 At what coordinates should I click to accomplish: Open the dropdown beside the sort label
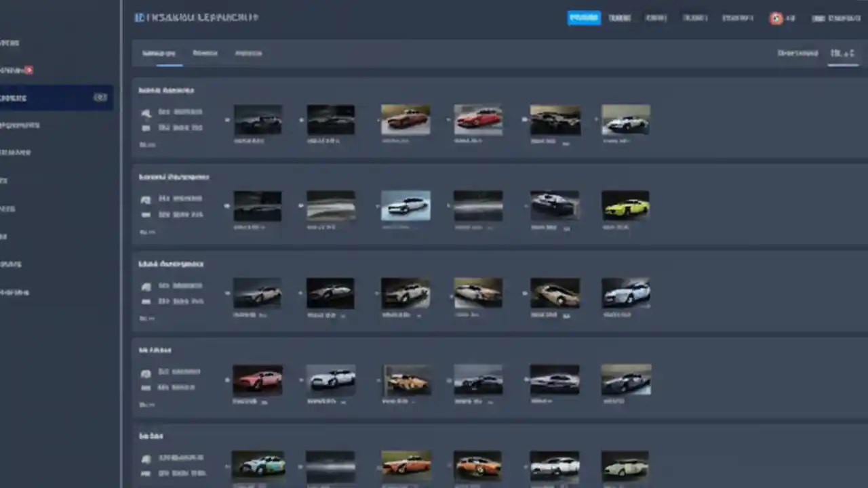[x=843, y=53]
